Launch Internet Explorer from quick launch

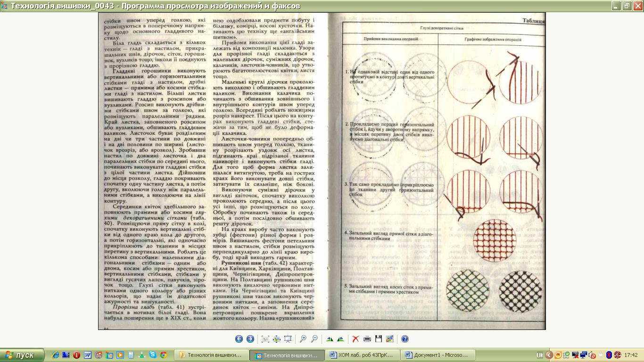pos(55,355)
